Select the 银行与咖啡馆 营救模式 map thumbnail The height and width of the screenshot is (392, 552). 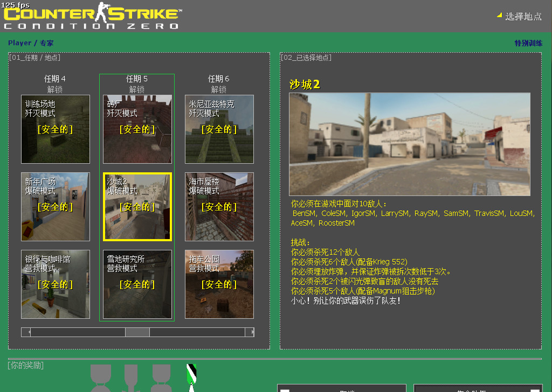coord(56,284)
